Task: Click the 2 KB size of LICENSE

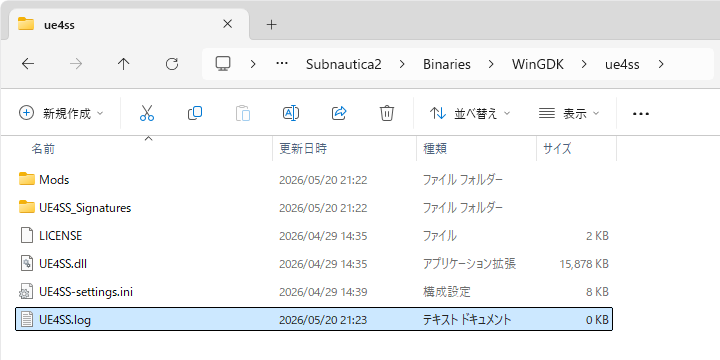Action: click(x=597, y=236)
